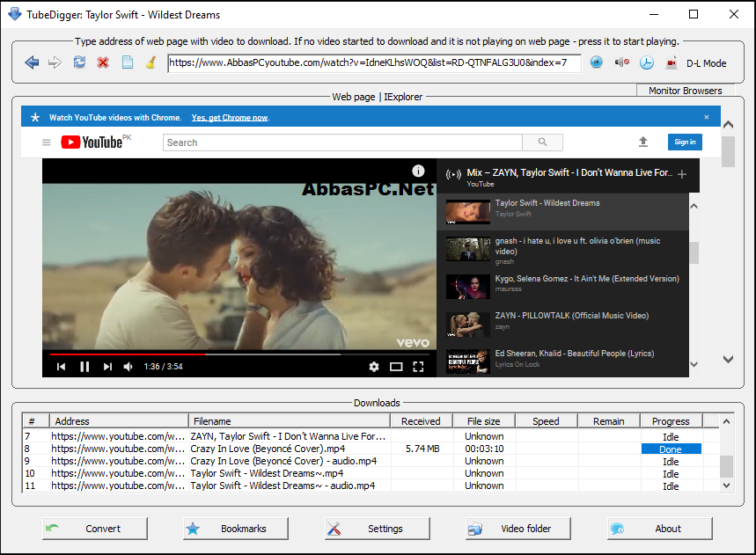Play previous video in player
Viewport: 756px width, 555px height.
point(61,367)
